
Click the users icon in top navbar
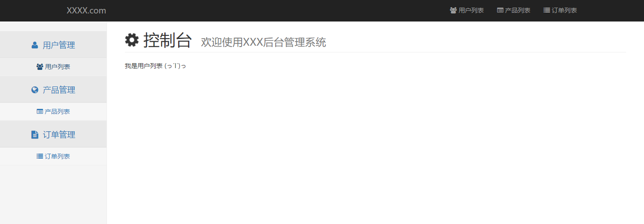[x=453, y=10]
